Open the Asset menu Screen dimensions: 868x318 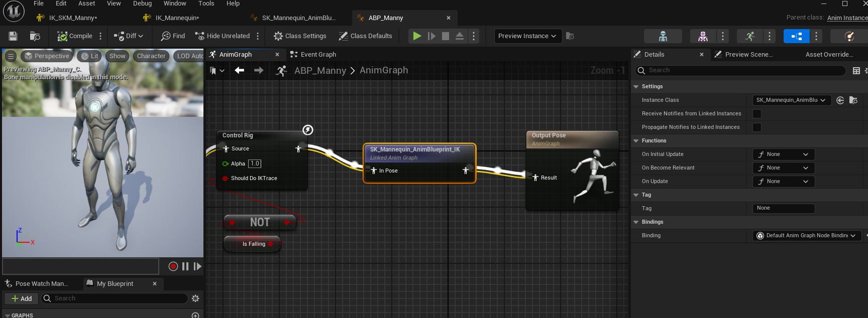click(x=86, y=4)
